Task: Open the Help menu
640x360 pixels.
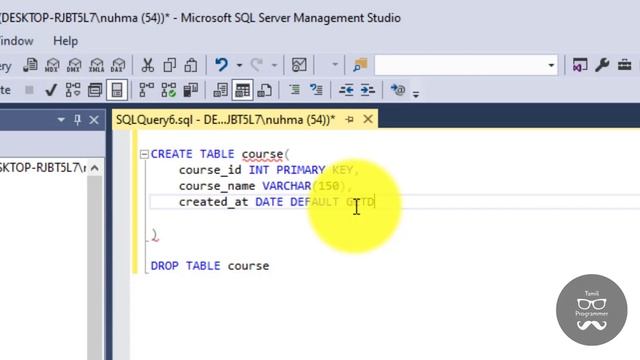Action: [65, 41]
